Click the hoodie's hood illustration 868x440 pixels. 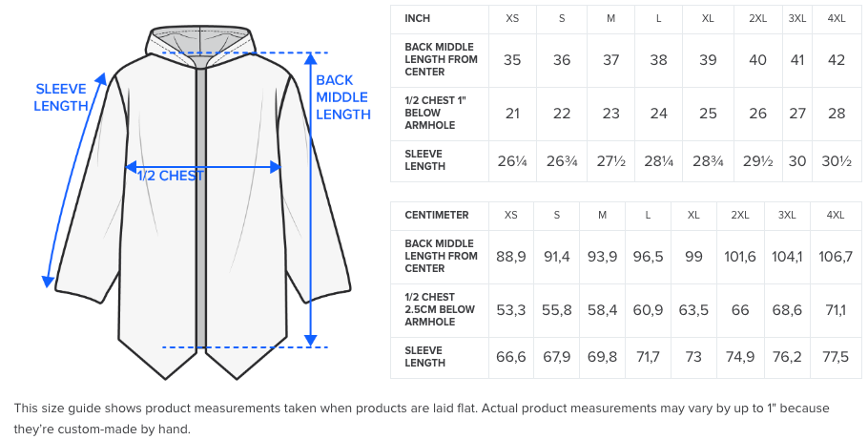point(201,44)
